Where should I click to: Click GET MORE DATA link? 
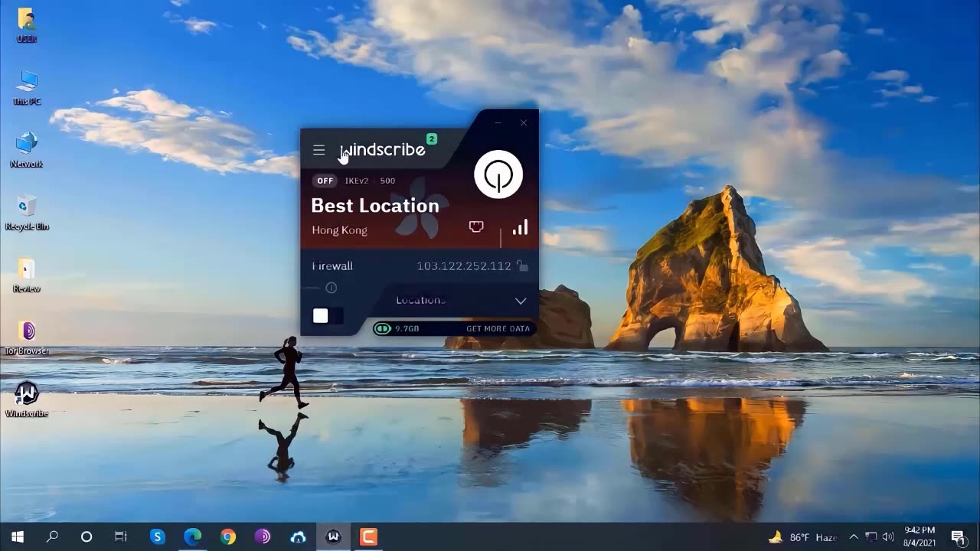(498, 328)
